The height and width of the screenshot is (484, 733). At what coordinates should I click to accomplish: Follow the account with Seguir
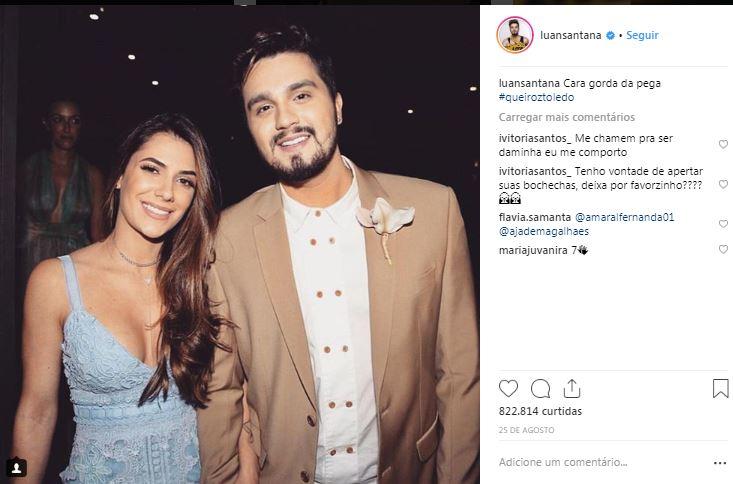[x=642, y=36]
